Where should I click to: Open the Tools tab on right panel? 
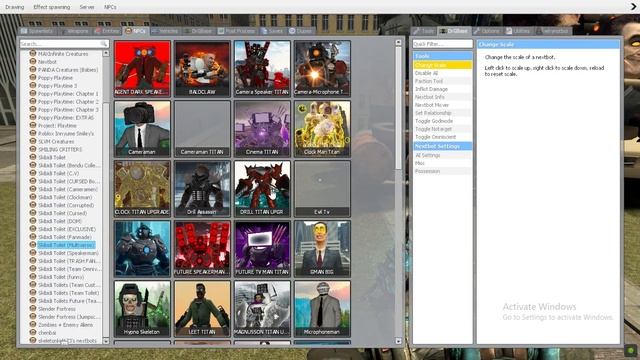point(424,31)
